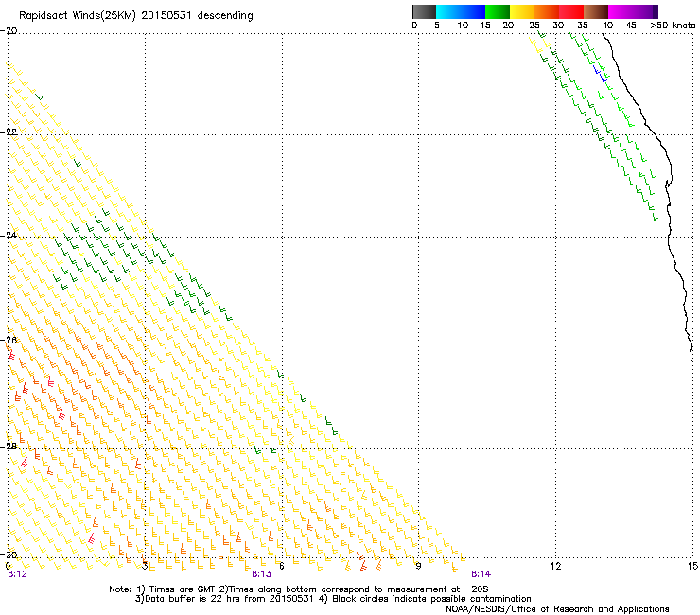The width and height of the screenshot is (700, 615).
Task: Click the '12' longitude axis label
Action: [555, 566]
